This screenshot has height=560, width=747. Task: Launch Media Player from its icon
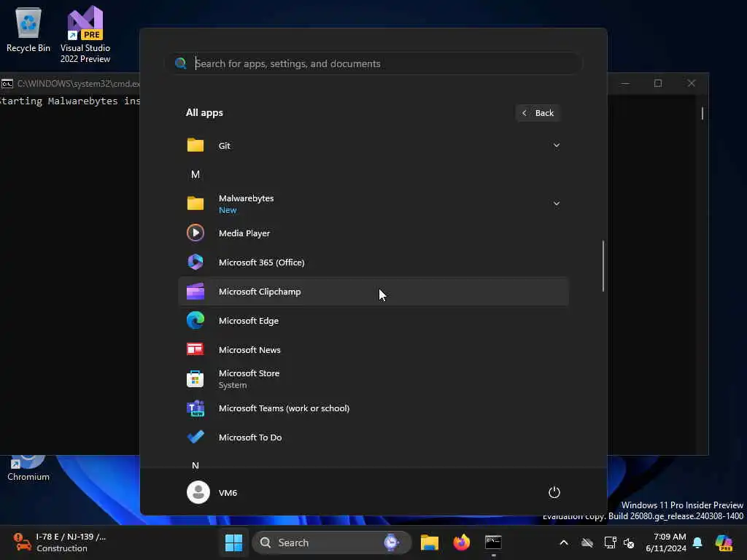coord(196,233)
